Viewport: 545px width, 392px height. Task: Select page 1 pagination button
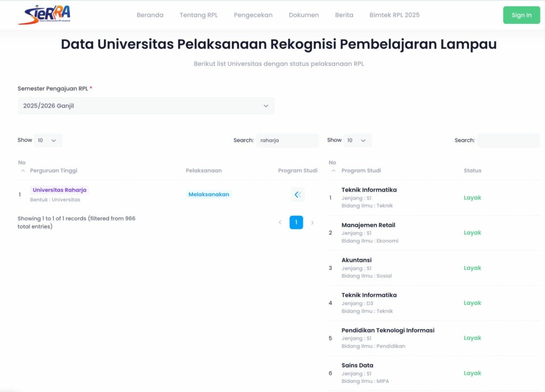296,222
